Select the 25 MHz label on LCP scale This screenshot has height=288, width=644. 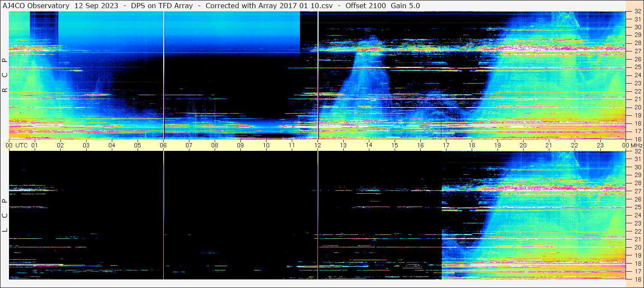point(637,207)
